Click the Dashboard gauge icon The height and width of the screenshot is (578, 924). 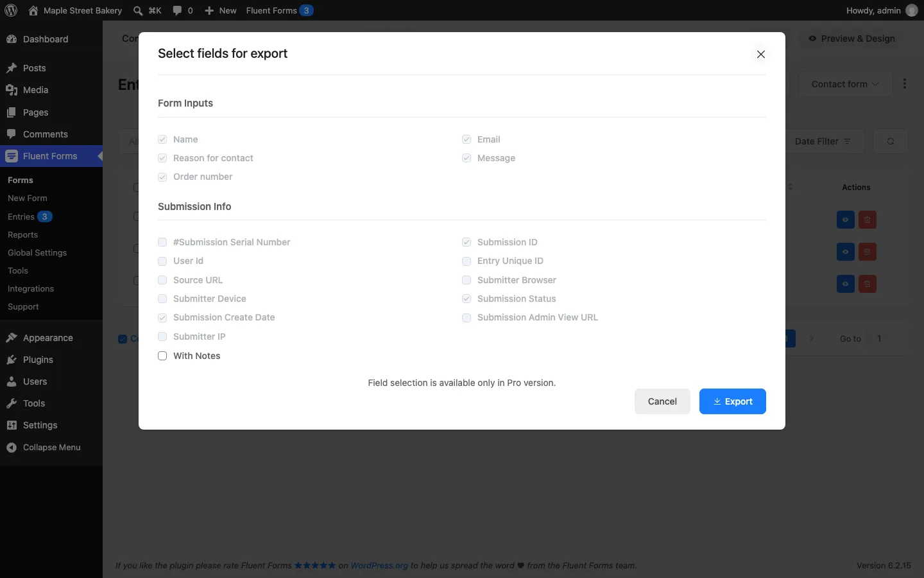[12, 39]
